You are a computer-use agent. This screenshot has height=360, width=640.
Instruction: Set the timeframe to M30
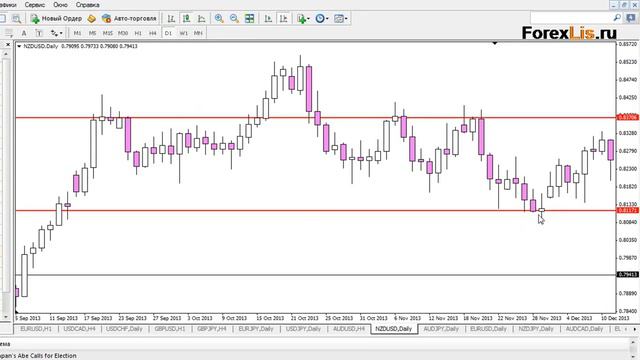[x=122, y=33]
